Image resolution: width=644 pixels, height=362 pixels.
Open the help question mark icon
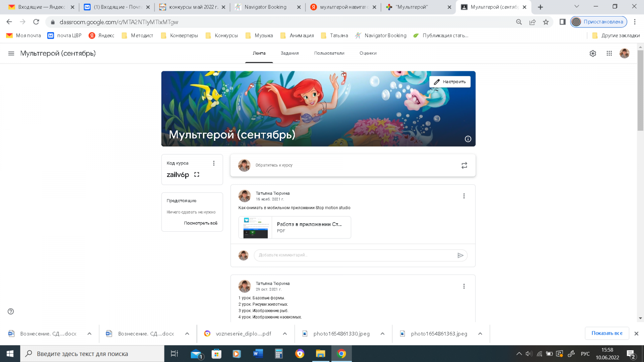(x=11, y=311)
